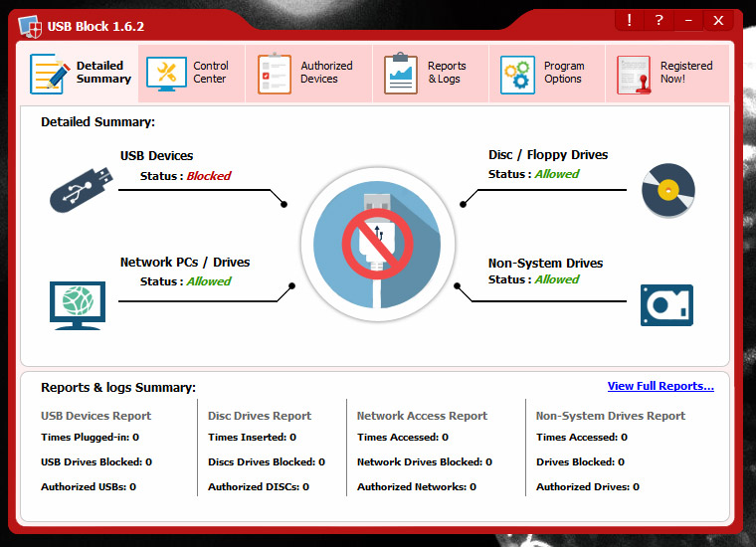Click the non-system hard drive icon
756x547 pixels.
[666, 305]
